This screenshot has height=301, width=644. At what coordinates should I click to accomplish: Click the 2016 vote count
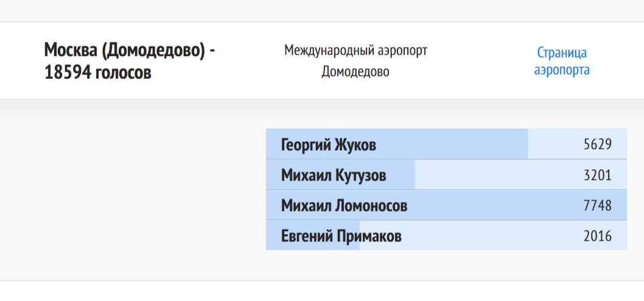pyautogui.click(x=598, y=236)
